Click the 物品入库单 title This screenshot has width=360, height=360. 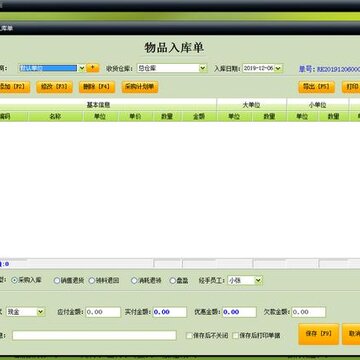[174, 47]
